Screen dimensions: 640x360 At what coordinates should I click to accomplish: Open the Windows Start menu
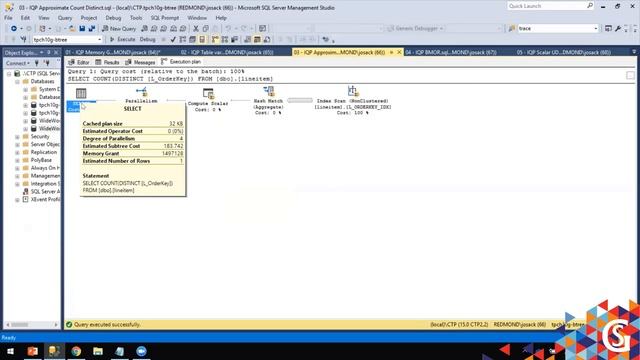pyautogui.click(x=11, y=351)
